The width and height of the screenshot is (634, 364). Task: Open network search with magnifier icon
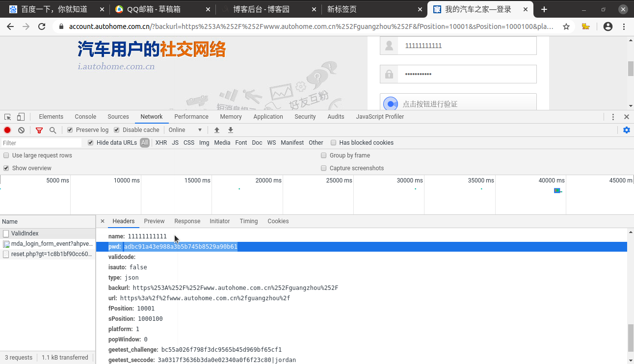tap(53, 130)
